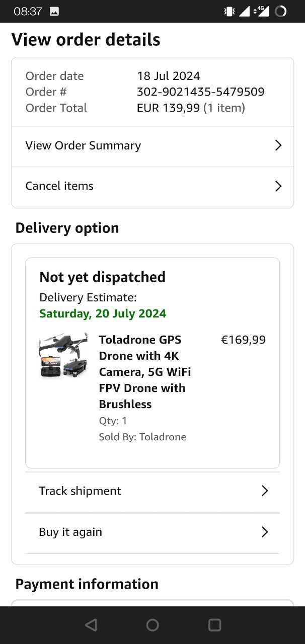Tap the Buy it again chevron

[265, 532]
